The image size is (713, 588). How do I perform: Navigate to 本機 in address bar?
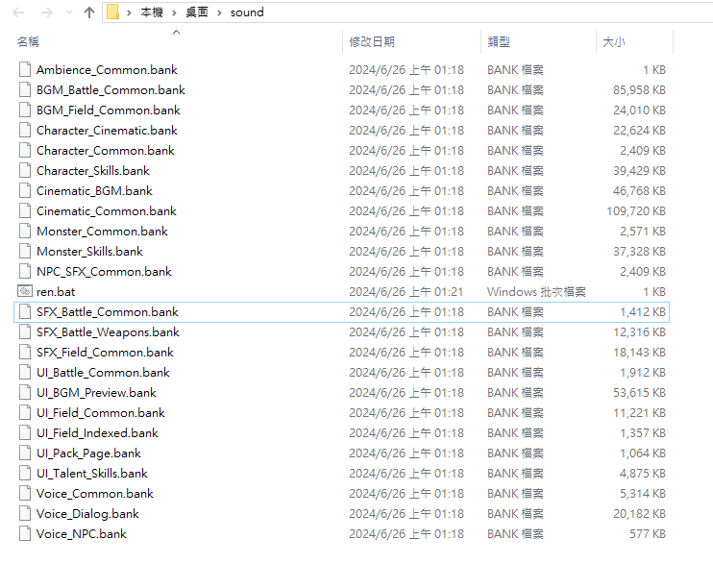(x=152, y=12)
